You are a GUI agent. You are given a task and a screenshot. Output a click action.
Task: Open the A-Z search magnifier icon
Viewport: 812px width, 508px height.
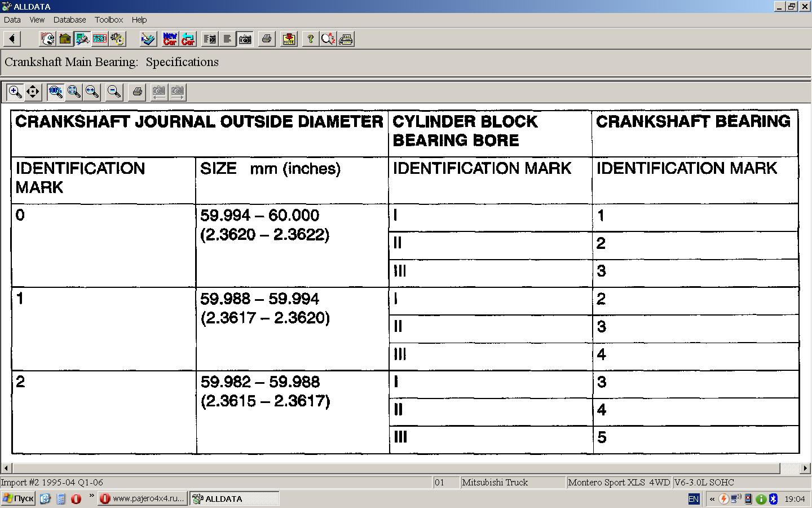tap(328, 39)
